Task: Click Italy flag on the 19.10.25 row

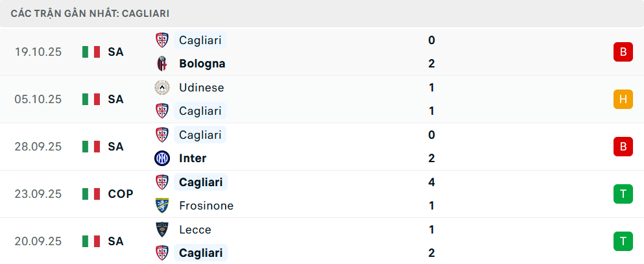Action: 91,52
